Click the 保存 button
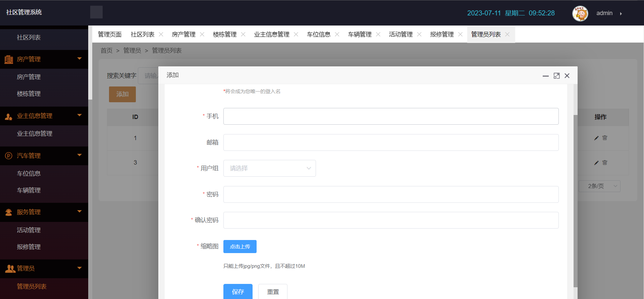This screenshot has width=644, height=299. pos(238,292)
